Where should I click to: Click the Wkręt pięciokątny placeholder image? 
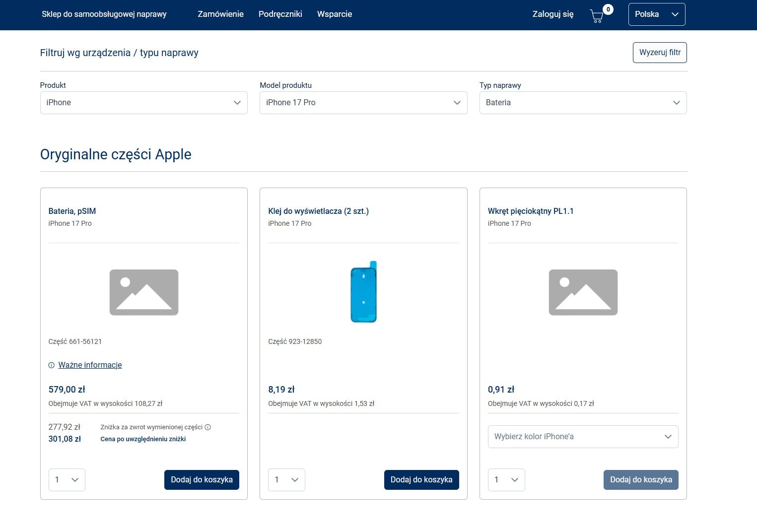point(583,292)
